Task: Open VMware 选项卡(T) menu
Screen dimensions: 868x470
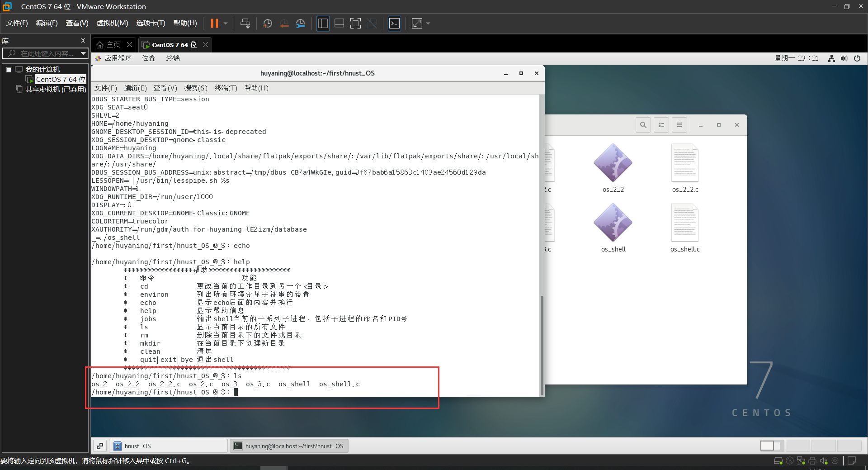Action: click(x=151, y=23)
